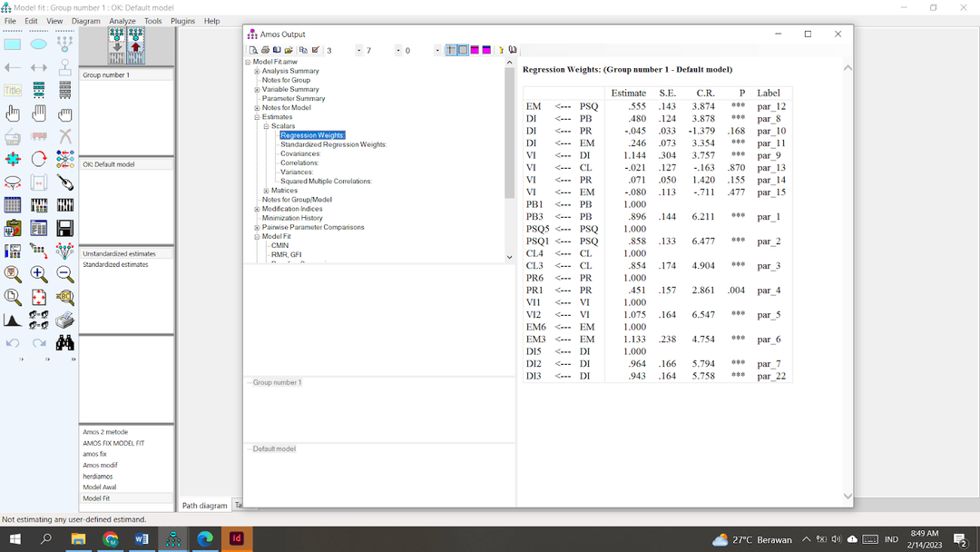Click first magenta header color swatch
980x552 pixels.
[475, 50]
